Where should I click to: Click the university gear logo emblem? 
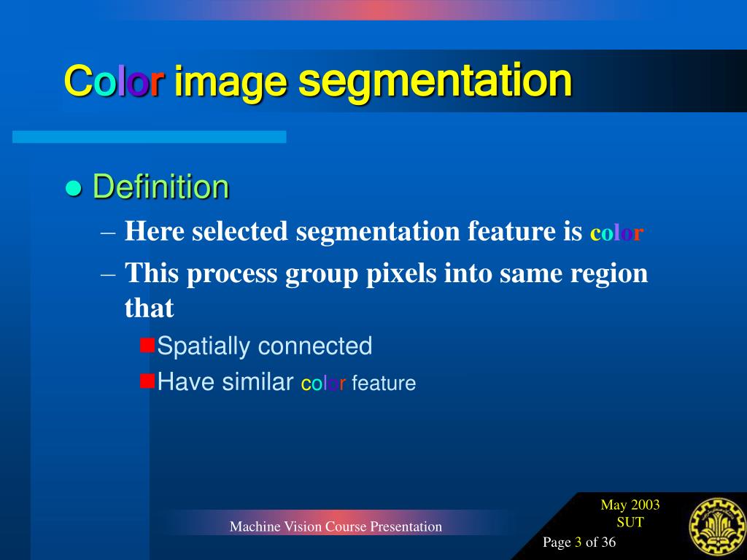click(716, 527)
